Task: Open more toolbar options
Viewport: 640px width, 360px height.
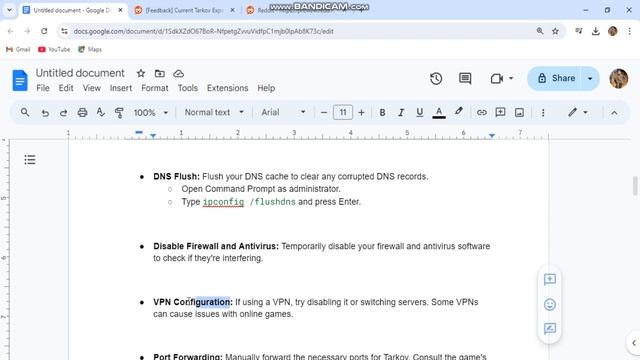Action: [x=543, y=113]
